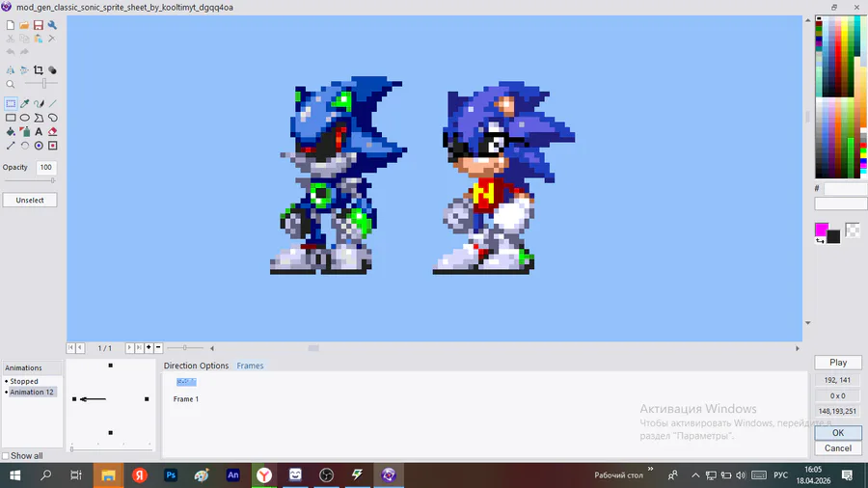The image size is (868, 488).
Task: Click the magenta foreground color swatch
Action: point(822,230)
